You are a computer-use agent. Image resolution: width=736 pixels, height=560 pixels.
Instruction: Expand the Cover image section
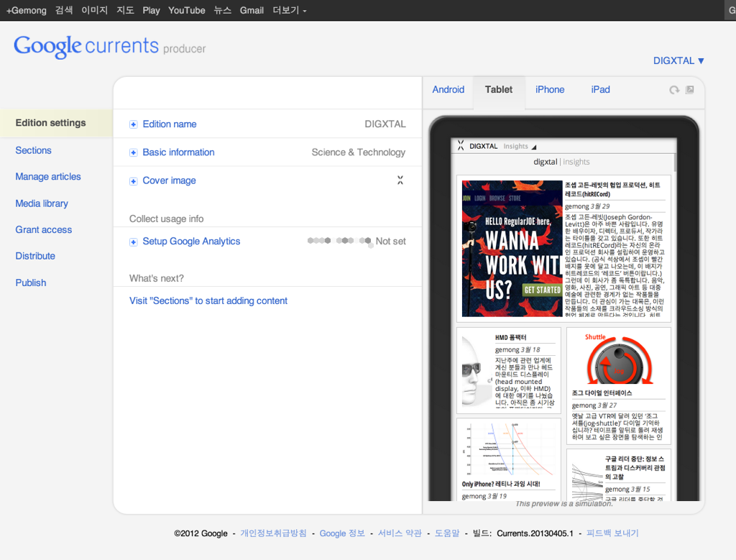click(x=133, y=181)
